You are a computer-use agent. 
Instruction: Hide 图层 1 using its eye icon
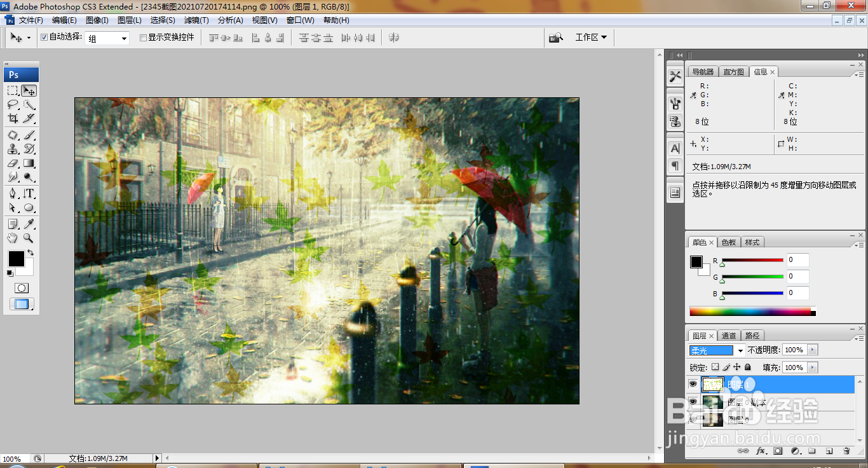pos(693,384)
